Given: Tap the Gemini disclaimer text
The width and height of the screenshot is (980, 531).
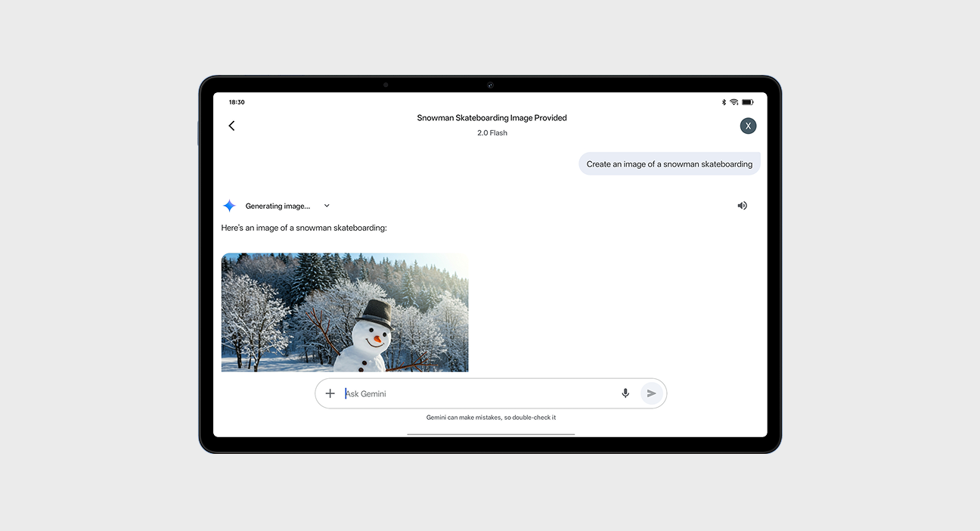Looking at the screenshot, I should (x=492, y=417).
